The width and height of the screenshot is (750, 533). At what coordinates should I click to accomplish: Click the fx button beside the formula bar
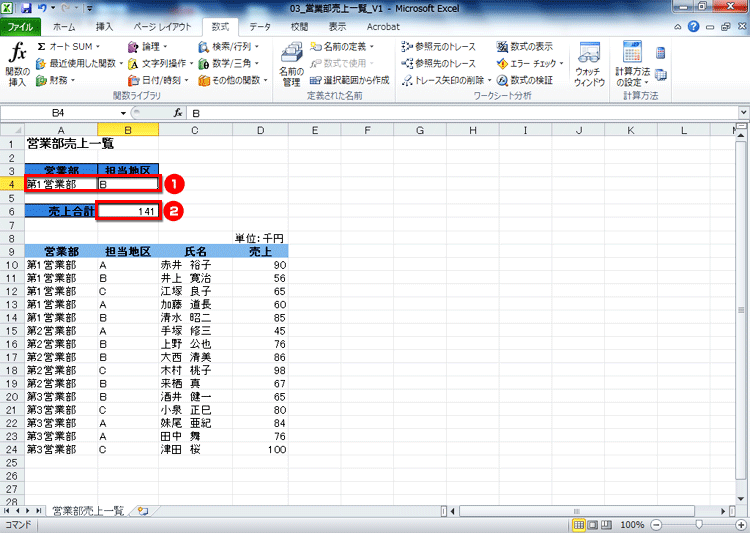pos(177,113)
